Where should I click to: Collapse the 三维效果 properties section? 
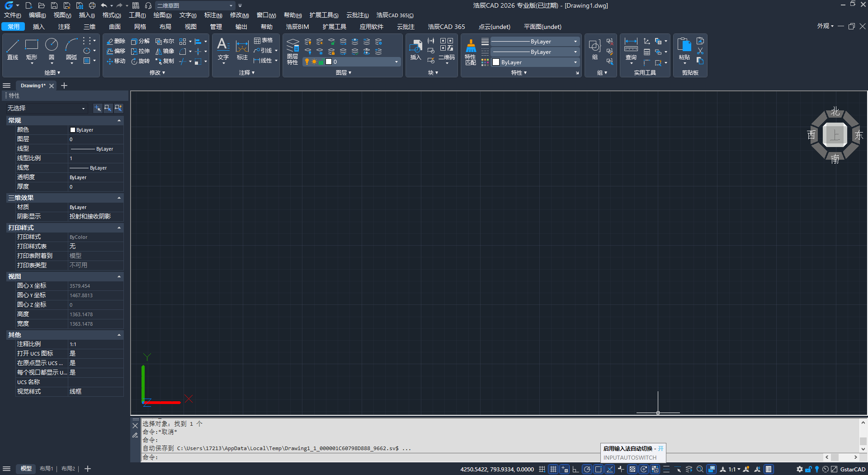click(119, 198)
